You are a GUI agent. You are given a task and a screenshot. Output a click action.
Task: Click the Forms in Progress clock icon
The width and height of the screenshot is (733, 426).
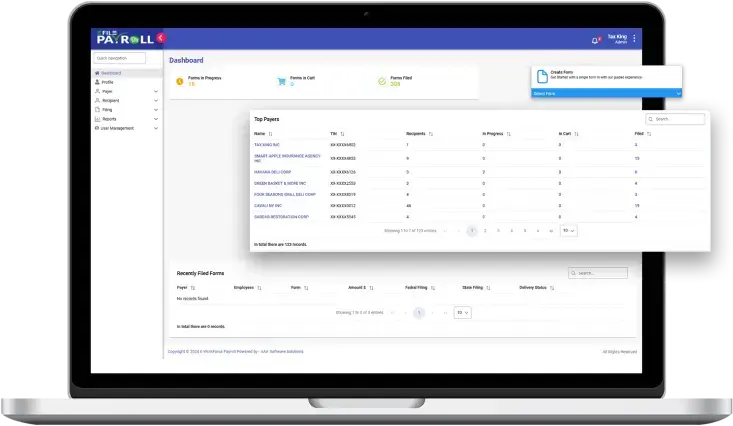pos(180,81)
